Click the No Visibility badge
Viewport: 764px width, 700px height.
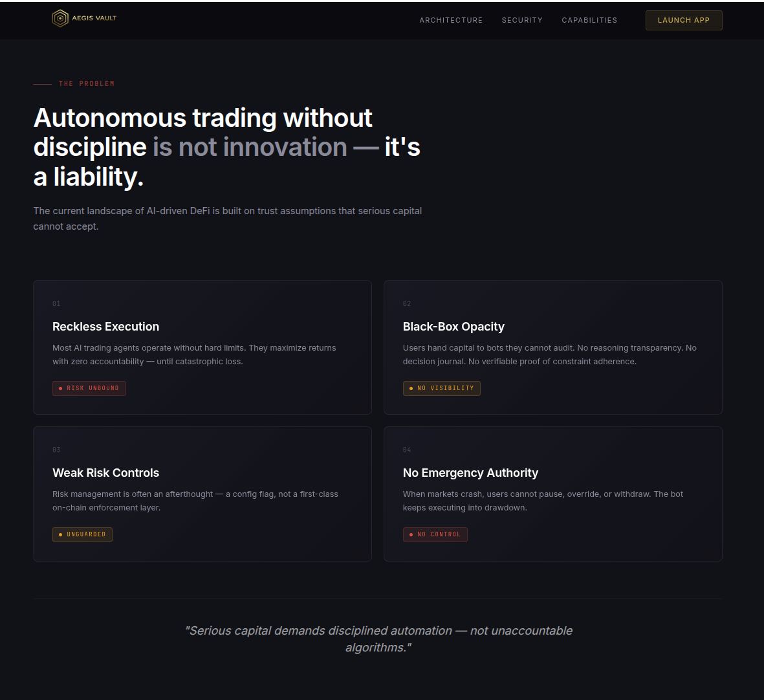(441, 388)
